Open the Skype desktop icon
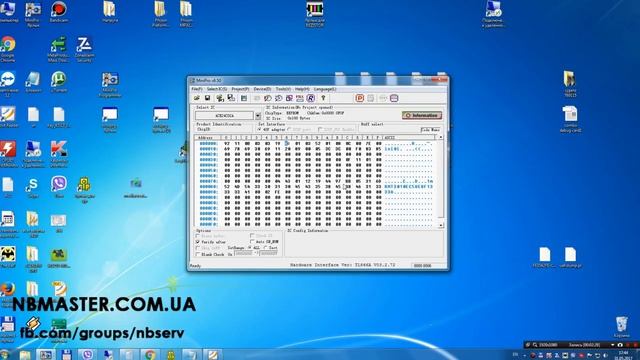The width and height of the screenshot is (640, 360). click(x=33, y=188)
